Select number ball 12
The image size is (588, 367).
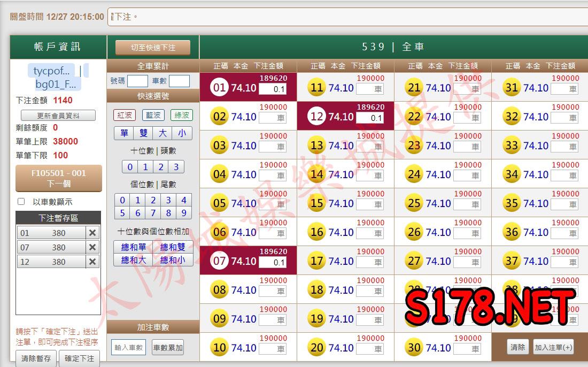(317, 116)
